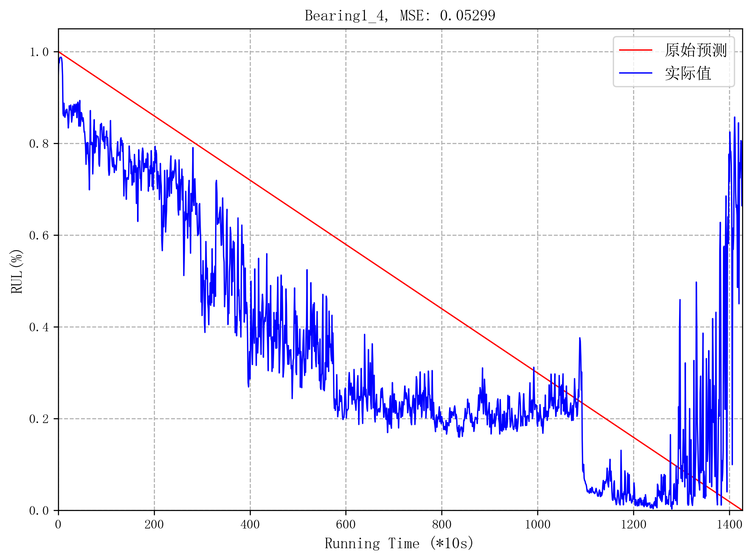Click the x-axis tick label '600'
Image resolution: width=752 pixels, height=560 pixels.
tap(345, 525)
